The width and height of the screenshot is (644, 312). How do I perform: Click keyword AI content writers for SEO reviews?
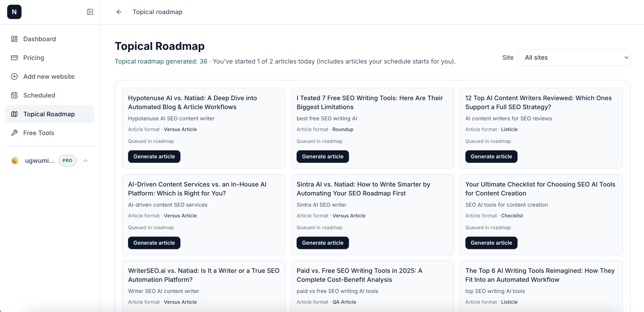coord(508,118)
